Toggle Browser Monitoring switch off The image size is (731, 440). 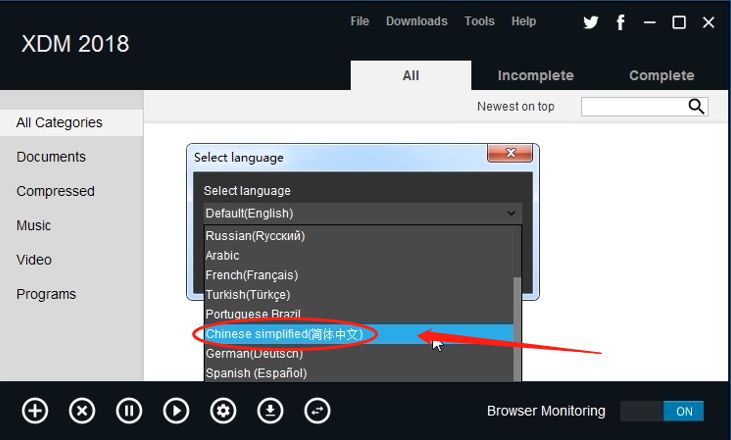click(x=662, y=412)
